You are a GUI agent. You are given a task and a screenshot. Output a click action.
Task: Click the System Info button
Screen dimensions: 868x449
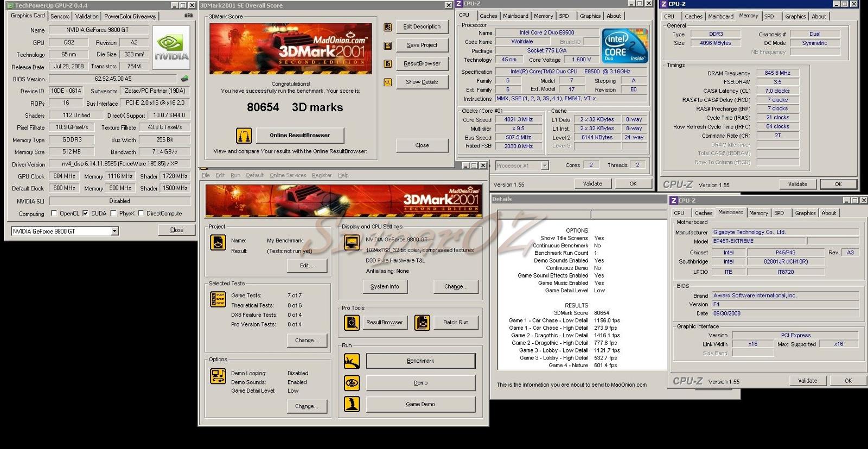pos(385,286)
